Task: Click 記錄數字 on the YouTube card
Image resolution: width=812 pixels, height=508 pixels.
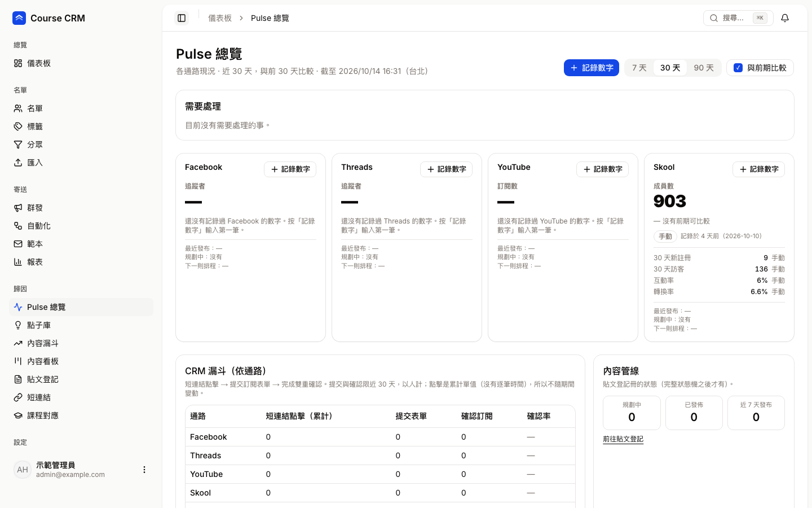Action: click(x=602, y=169)
